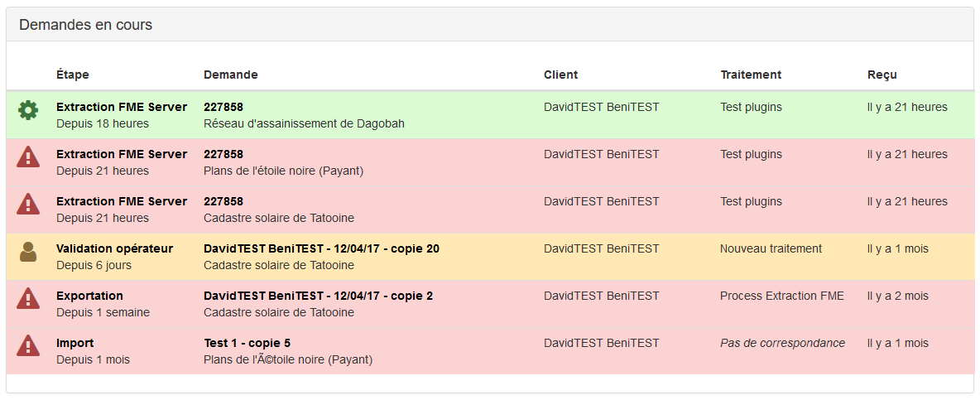Click the Traitement column header
The width and height of the screenshot is (980, 400).
click(x=751, y=75)
